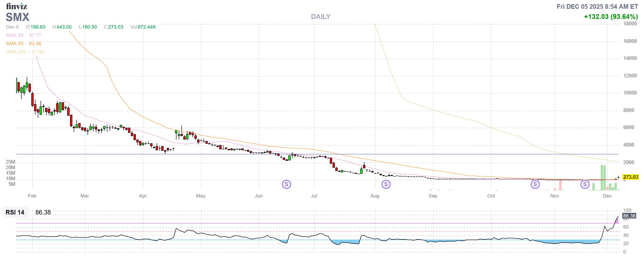Click the split marker at the August gridline
This screenshot has width=644, height=259.
click(386, 185)
